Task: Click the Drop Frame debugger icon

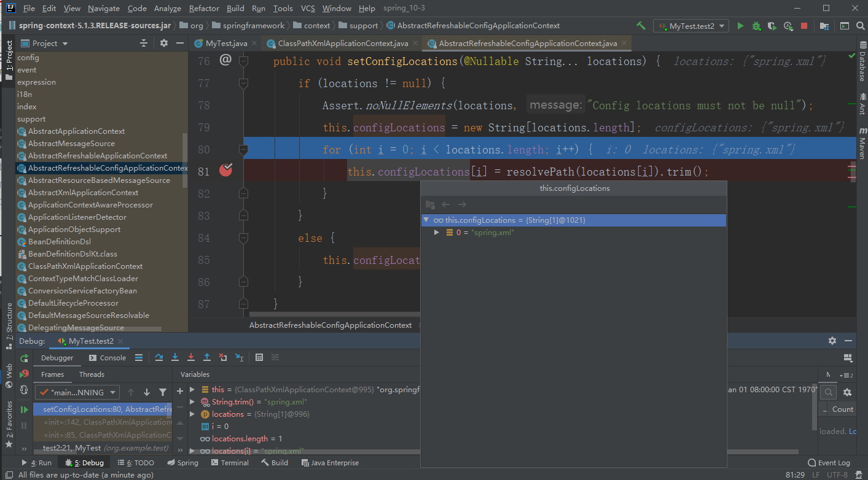Action: (223, 357)
